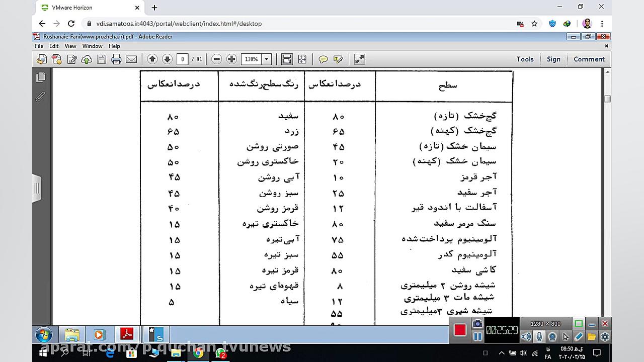The width and height of the screenshot is (644, 362).
Task: Zoom out with the minus button
Action: point(217,59)
